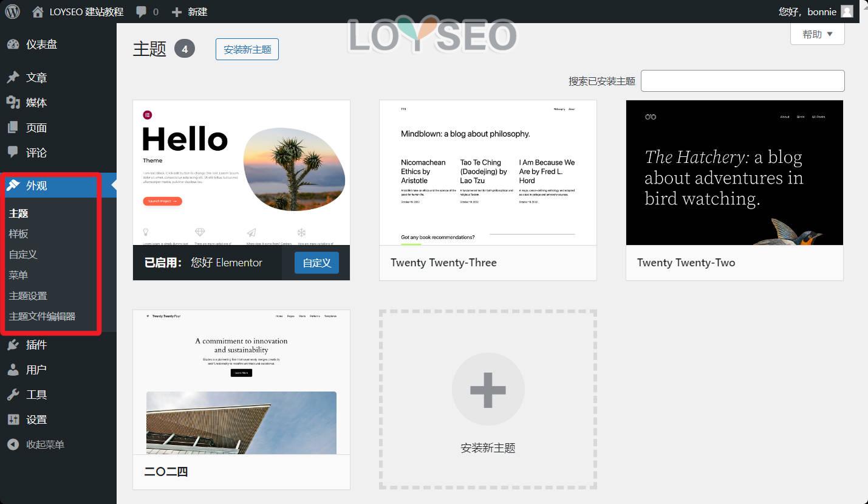Viewport: 868px width, 504px height.
Task: Click the 工具 wrench icon
Action: 13,395
